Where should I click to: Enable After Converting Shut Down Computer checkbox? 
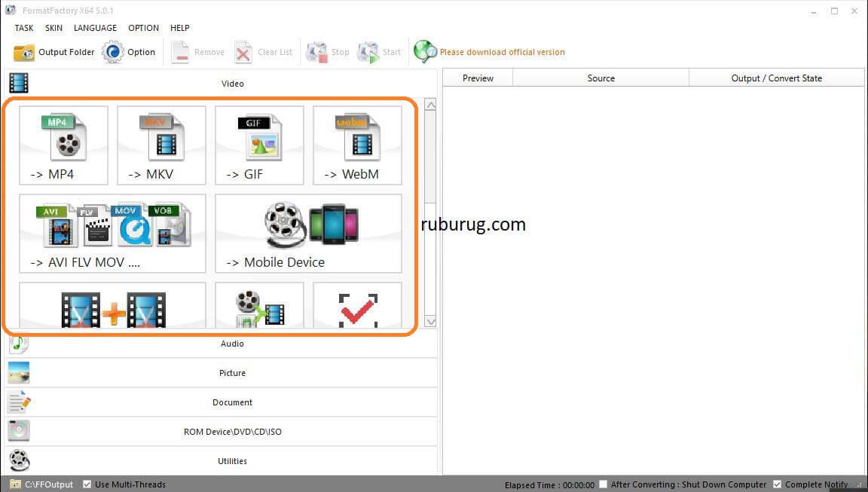(x=604, y=484)
